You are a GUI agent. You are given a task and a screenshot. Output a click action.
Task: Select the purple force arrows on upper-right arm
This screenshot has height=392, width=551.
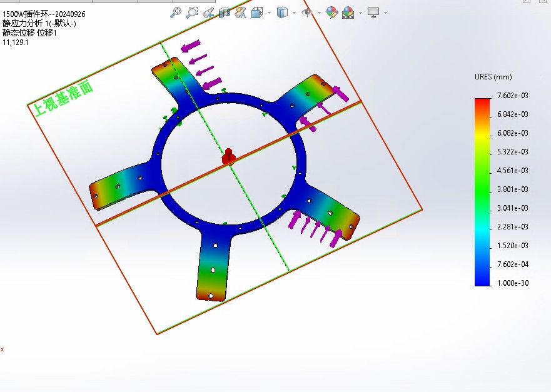(323, 109)
